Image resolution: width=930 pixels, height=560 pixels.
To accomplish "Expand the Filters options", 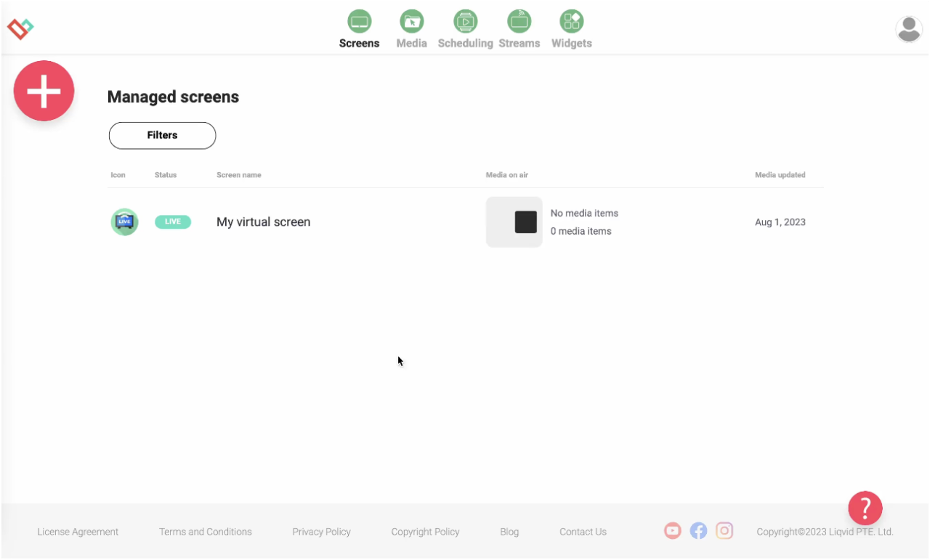I will [x=162, y=135].
